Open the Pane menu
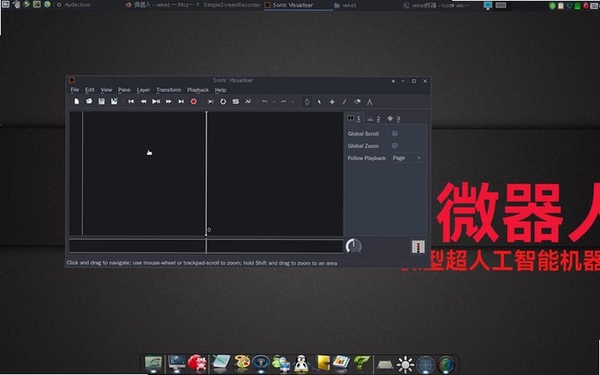The image size is (600, 375). coord(124,90)
